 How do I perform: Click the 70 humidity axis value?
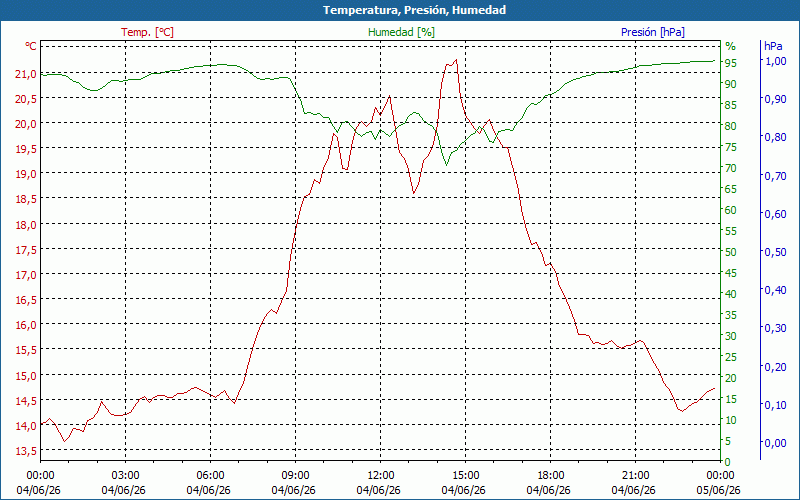[x=731, y=168]
